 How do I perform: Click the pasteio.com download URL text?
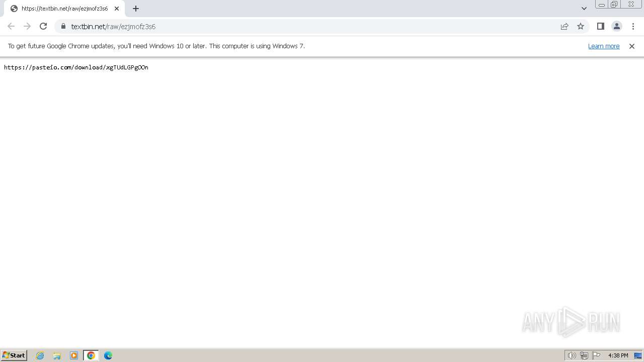click(x=76, y=67)
